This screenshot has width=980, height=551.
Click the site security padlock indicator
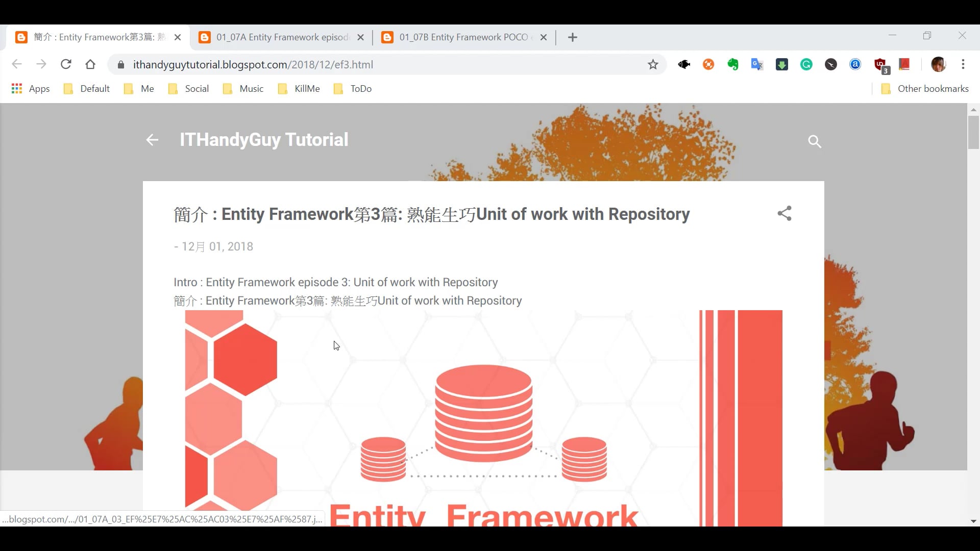tap(121, 64)
